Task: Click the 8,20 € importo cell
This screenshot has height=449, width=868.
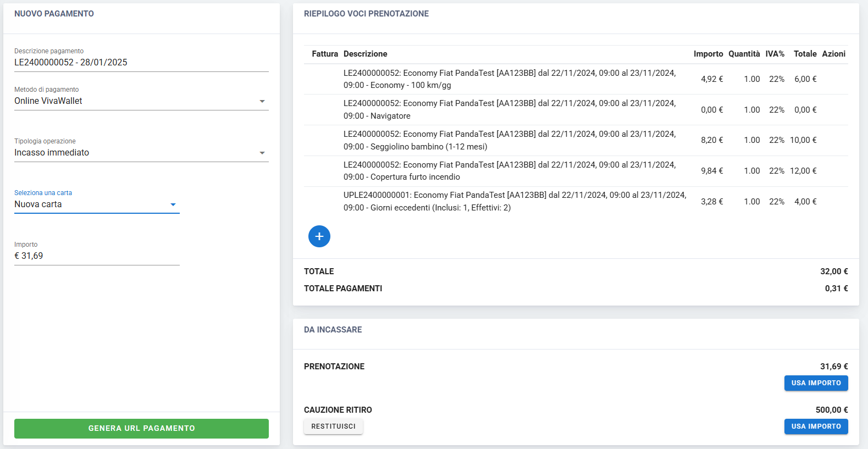Action: click(x=712, y=140)
